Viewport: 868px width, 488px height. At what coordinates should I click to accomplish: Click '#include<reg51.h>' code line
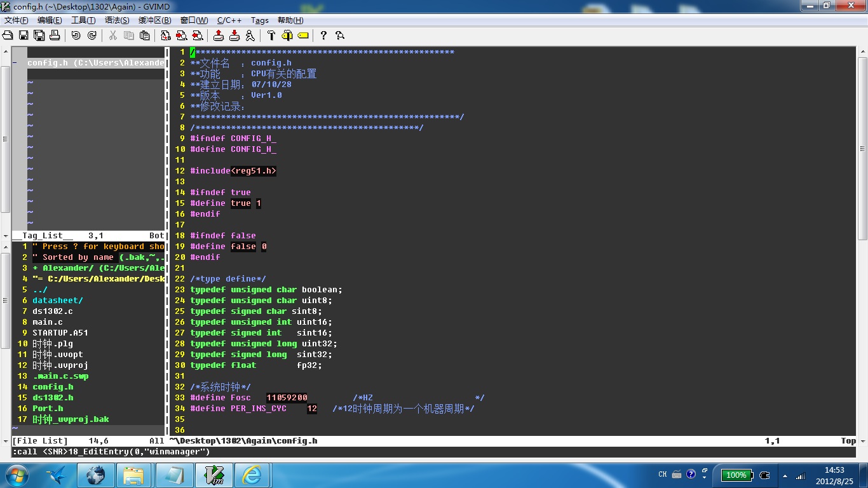(x=233, y=171)
